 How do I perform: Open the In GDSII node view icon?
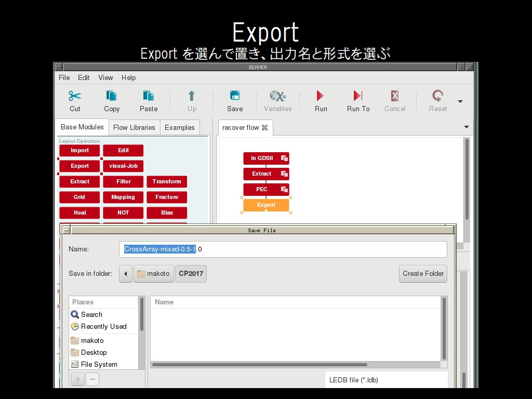coord(284,158)
